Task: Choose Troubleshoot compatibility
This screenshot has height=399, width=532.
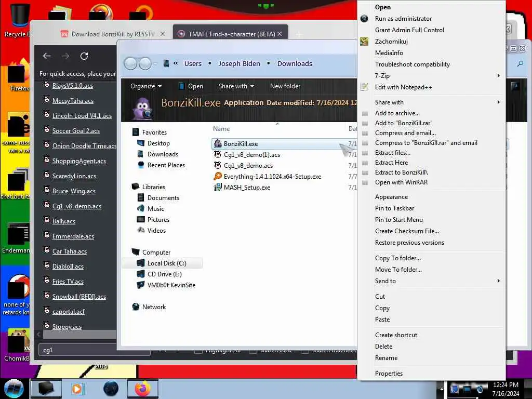Action: click(412, 64)
